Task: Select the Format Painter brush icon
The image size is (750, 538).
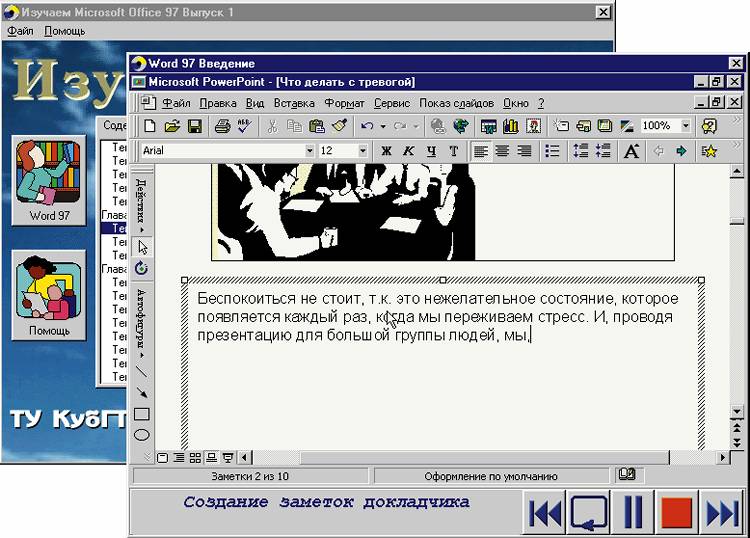Action: [x=339, y=126]
